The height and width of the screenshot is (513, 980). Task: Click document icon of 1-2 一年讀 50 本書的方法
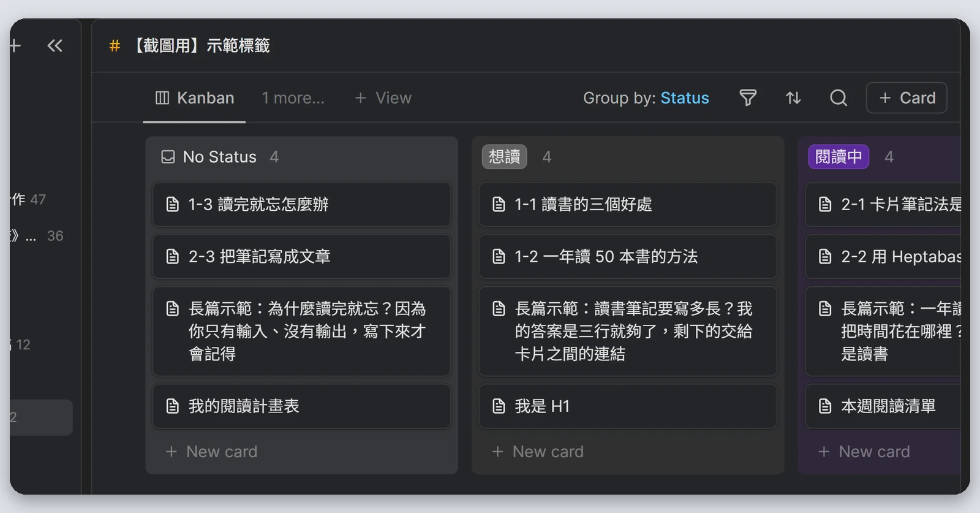point(499,256)
